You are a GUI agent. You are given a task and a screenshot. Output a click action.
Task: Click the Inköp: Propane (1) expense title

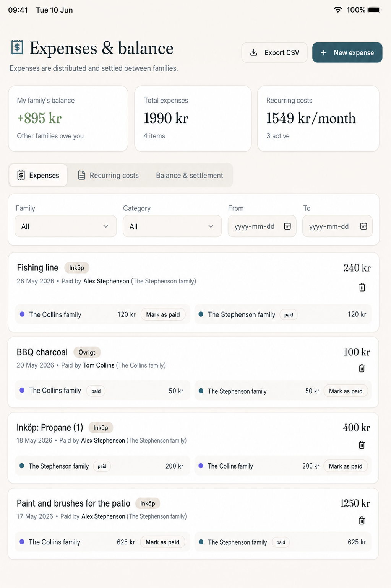point(50,427)
